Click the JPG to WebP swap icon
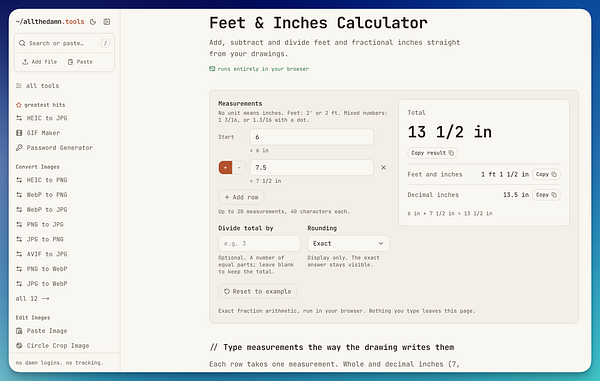This screenshot has height=381, width=600. click(x=19, y=283)
